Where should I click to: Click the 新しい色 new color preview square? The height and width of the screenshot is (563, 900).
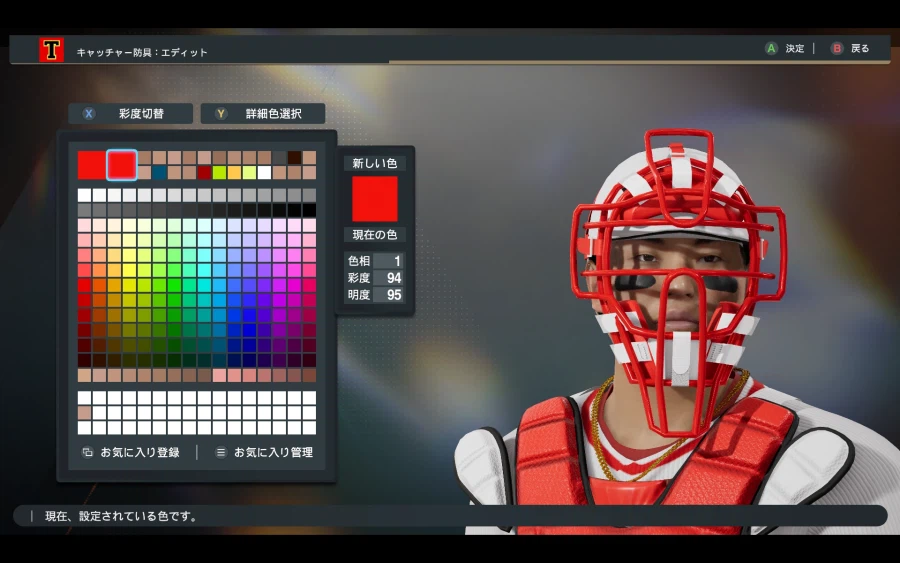[375, 198]
